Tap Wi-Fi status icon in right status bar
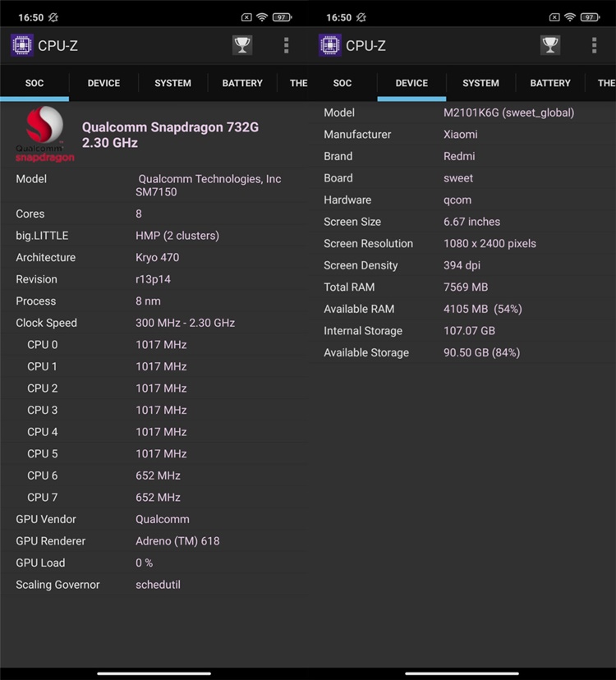The image size is (616, 680). point(569,17)
